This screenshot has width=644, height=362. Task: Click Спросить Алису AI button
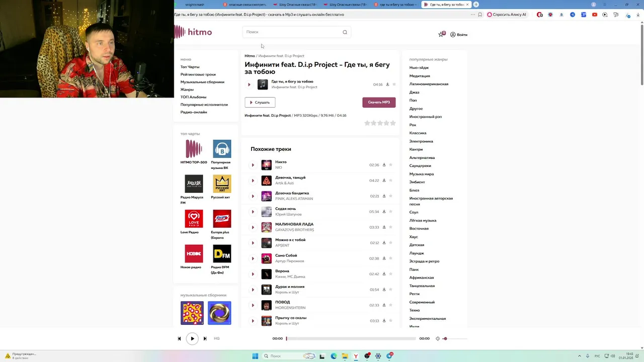[x=507, y=15]
